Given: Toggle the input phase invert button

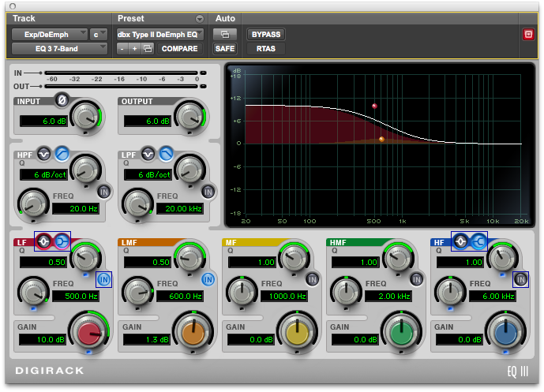Looking at the screenshot, I should click(x=62, y=100).
